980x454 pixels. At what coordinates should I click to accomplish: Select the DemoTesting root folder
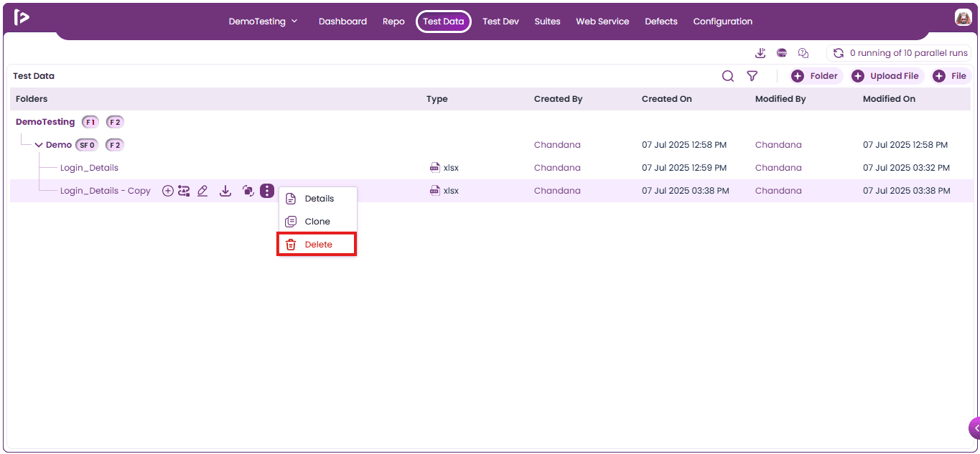point(45,122)
